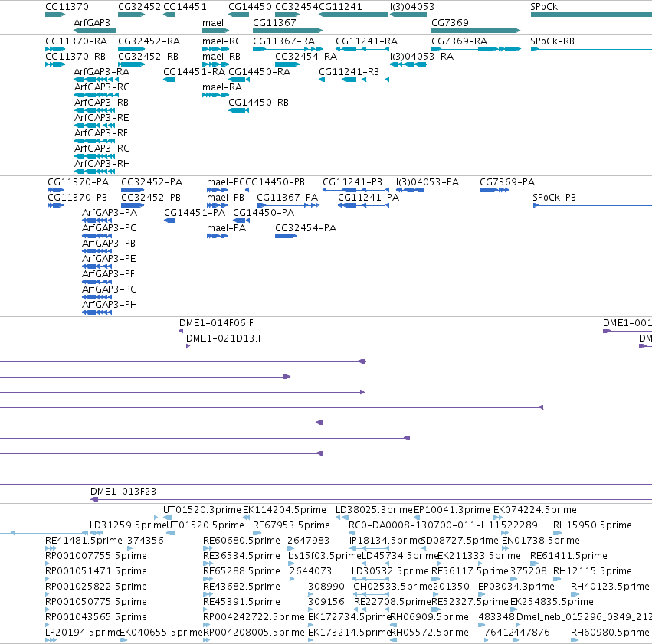652x644 pixels.
Task: Click the ArfGAP3 gene label
Action: coord(92,23)
